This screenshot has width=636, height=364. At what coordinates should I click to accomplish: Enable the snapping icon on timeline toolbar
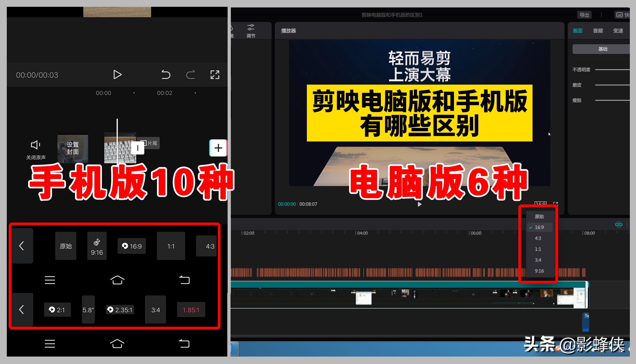pos(619,224)
